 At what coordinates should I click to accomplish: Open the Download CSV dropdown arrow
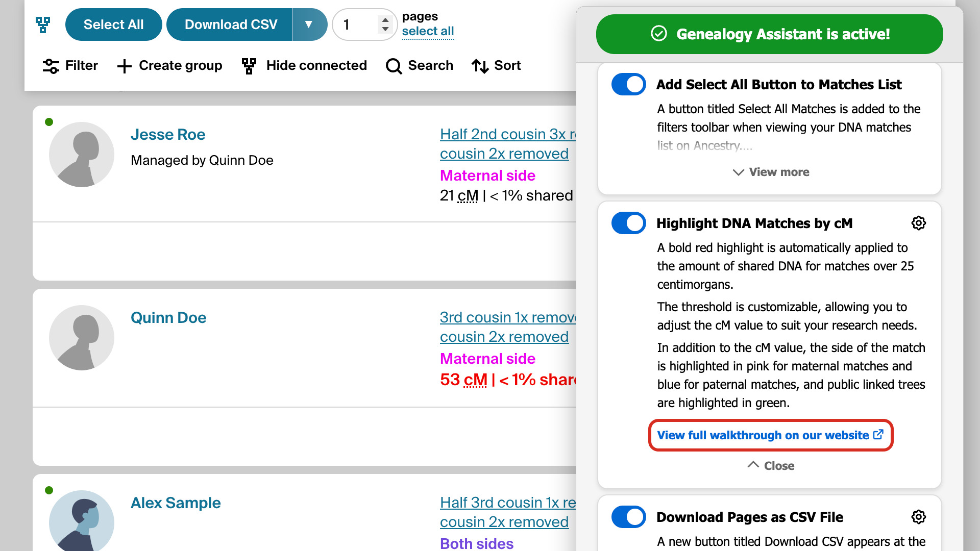tap(309, 24)
